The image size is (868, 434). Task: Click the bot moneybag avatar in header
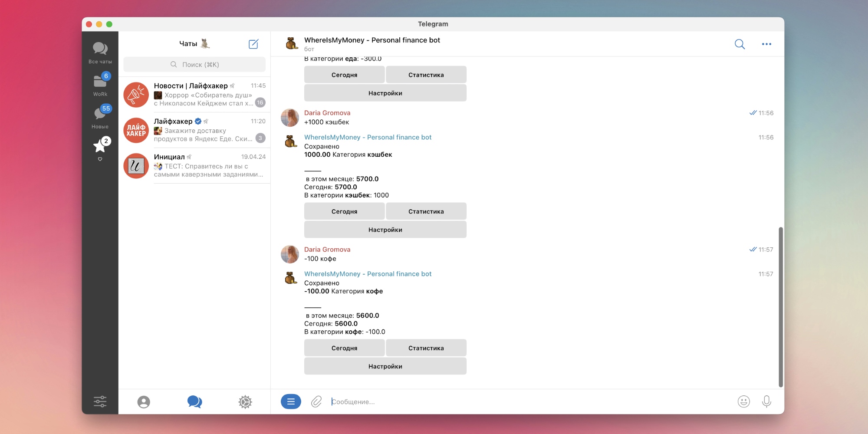coord(291,43)
